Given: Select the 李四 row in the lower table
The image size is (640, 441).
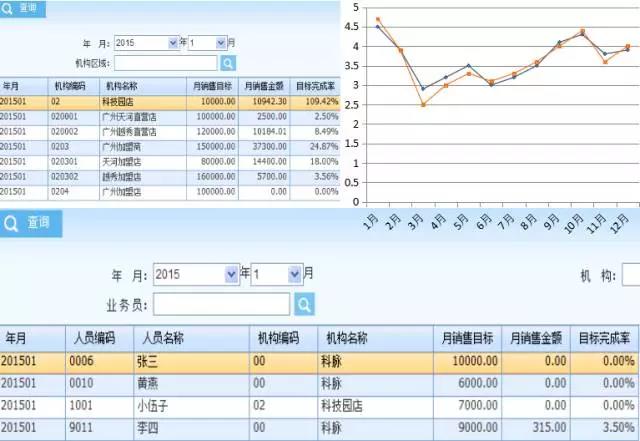Looking at the screenshot, I should [x=320, y=428].
